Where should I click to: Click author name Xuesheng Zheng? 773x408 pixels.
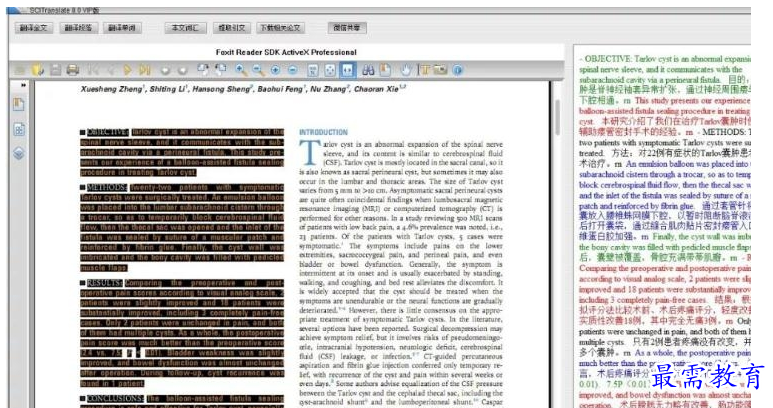point(111,89)
